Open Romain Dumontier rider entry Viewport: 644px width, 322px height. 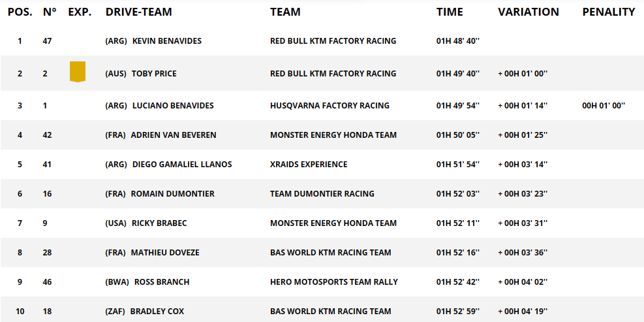pos(172,194)
